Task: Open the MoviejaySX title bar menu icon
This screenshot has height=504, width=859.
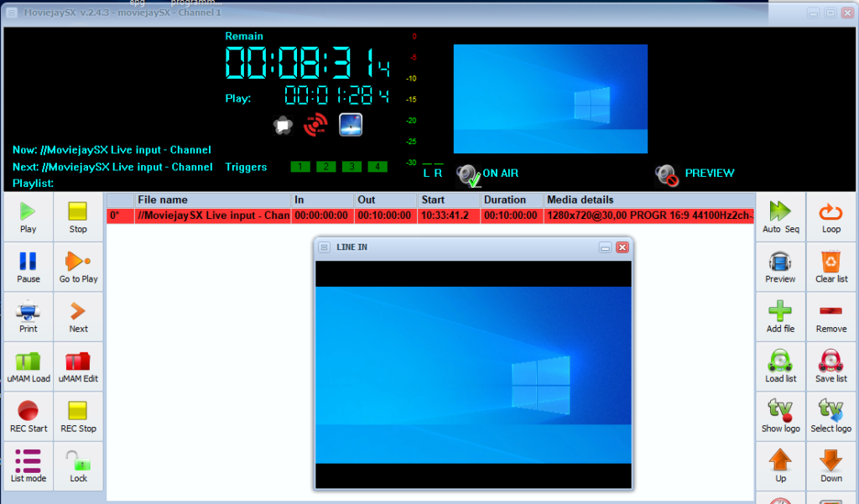Action: pyautogui.click(x=12, y=13)
